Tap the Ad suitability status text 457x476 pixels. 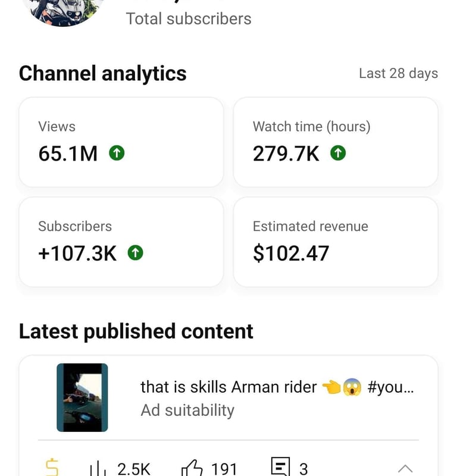tap(187, 411)
